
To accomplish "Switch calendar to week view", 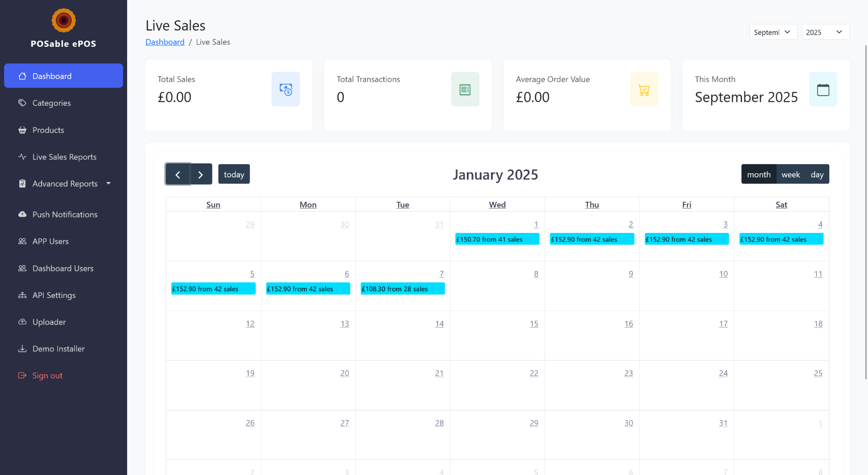I will tap(790, 174).
